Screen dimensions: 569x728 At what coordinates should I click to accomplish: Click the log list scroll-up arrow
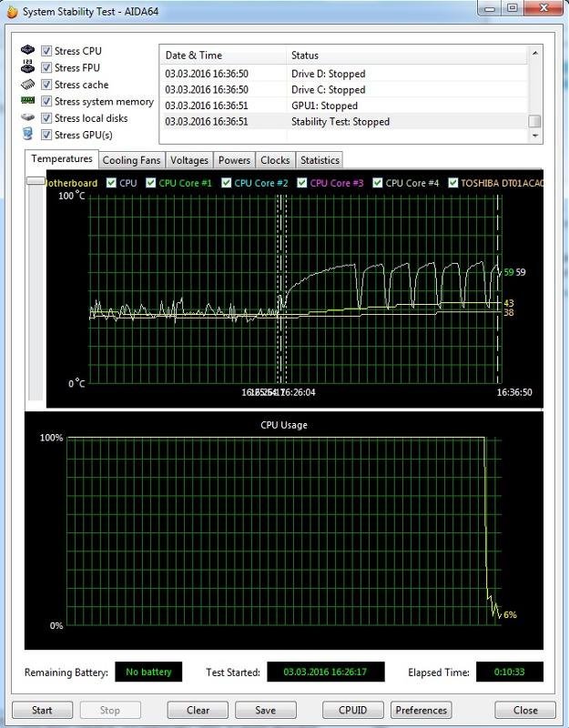pos(535,54)
